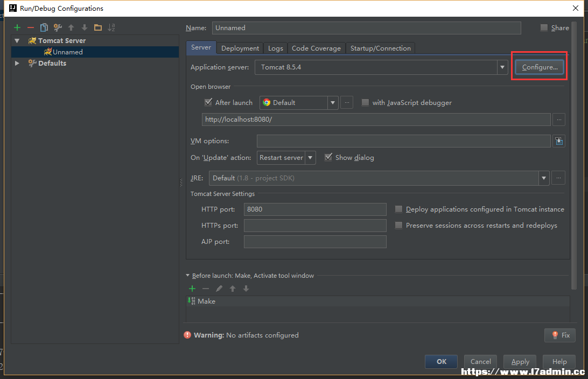Viewport: 588px width, 379px height.
Task: Move before launch task down
Action: point(246,288)
